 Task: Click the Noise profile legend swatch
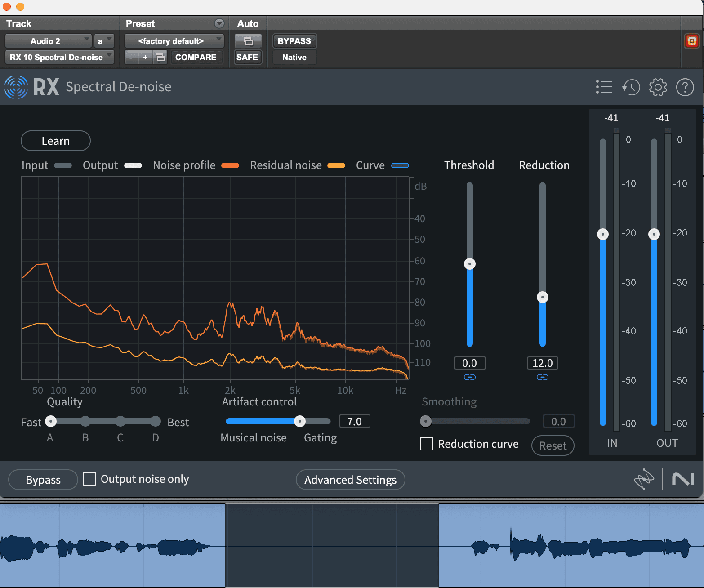tap(230, 165)
